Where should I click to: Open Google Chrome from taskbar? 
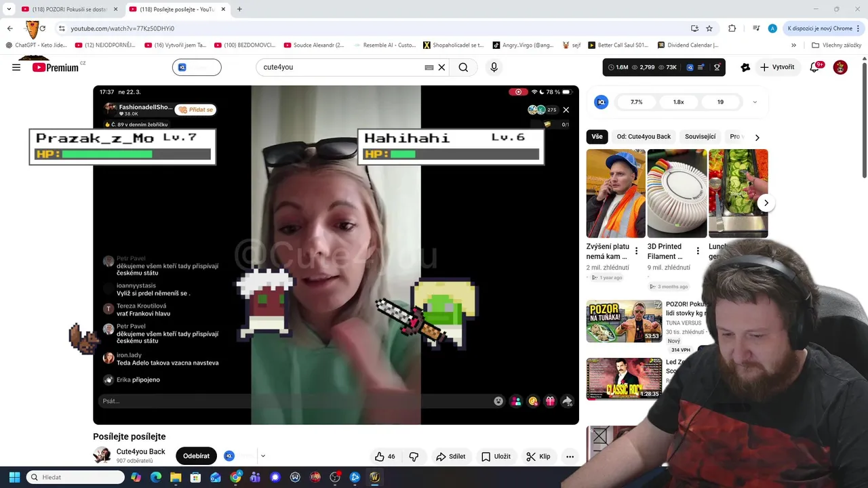[x=235, y=477]
